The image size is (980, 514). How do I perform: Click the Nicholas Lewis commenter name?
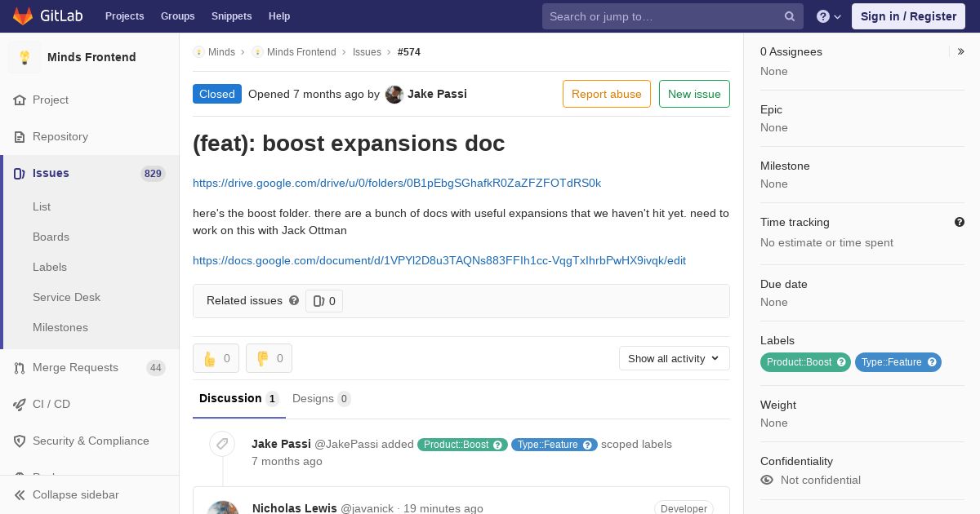tap(294, 508)
